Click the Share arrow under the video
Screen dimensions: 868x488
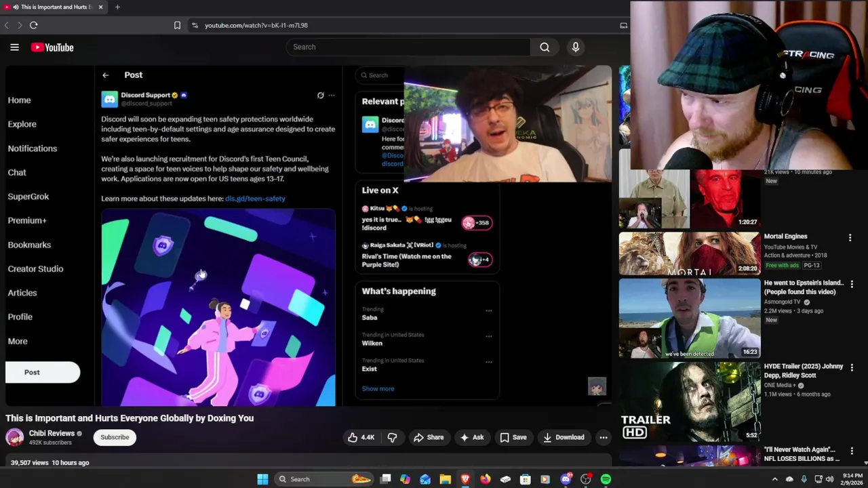pos(428,438)
